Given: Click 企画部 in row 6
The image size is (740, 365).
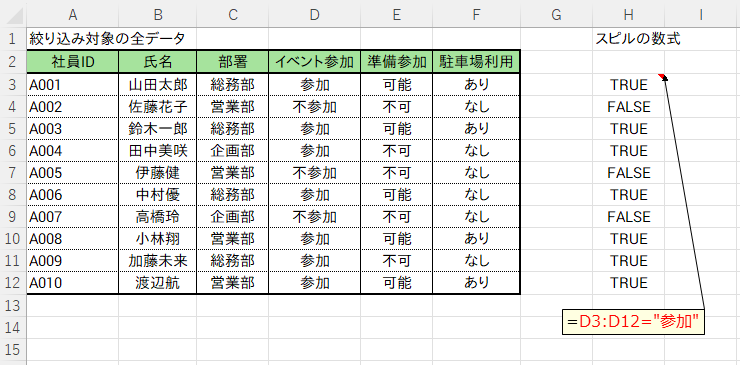Looking at the screenshot, I should click(x=233, y=151).
